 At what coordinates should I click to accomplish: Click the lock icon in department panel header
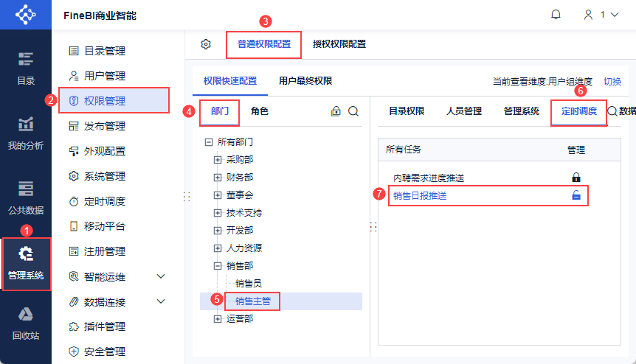click(x=336, y=111)
